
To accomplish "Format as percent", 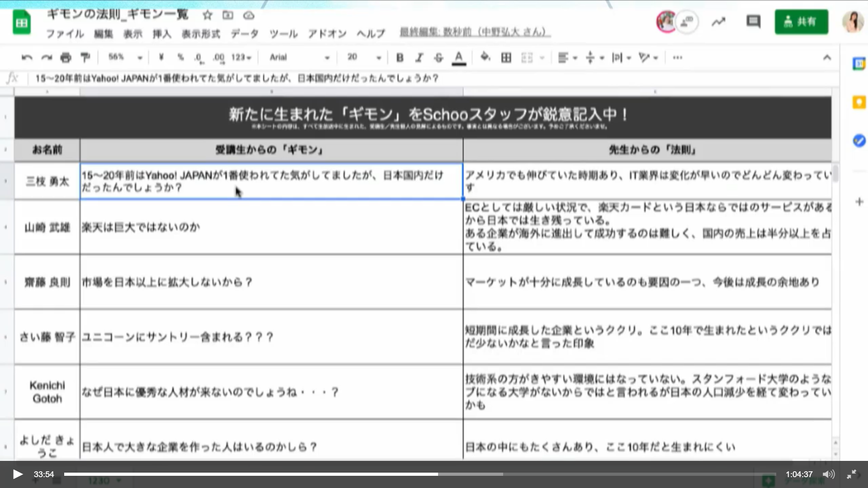I will click(x=181, y=57).
